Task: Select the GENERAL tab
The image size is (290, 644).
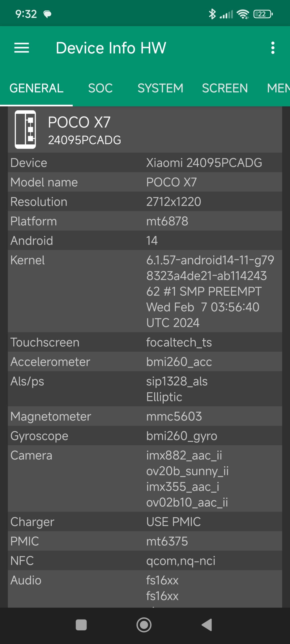Action: click(37, 88)
